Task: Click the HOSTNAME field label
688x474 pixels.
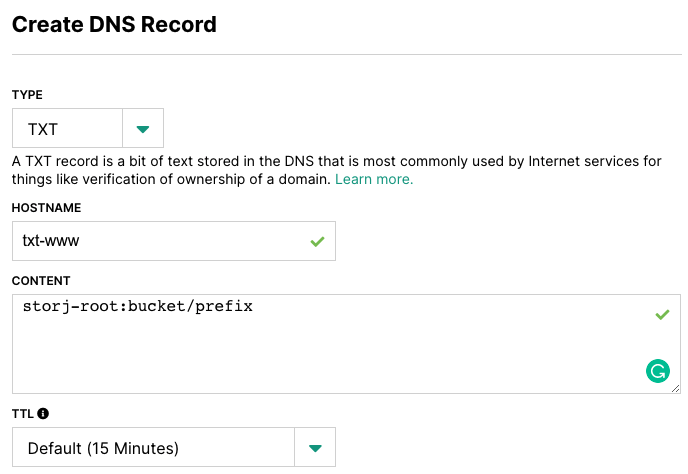Action: 47,208
